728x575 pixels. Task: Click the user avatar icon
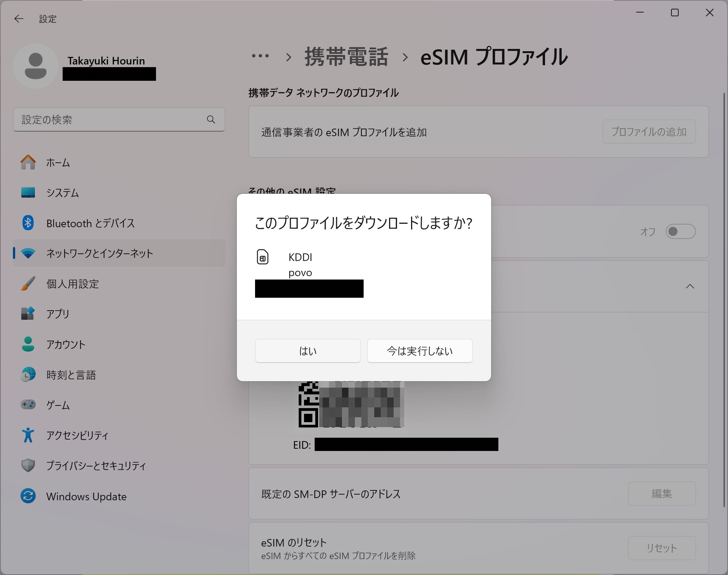coord(36,66)
